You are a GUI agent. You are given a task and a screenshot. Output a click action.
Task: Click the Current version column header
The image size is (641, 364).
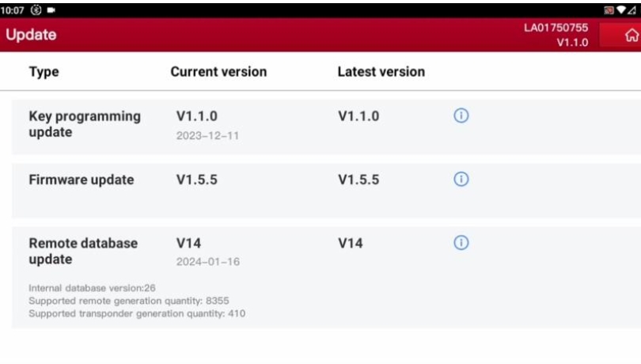pyautogui.click(x=218, y=71)
